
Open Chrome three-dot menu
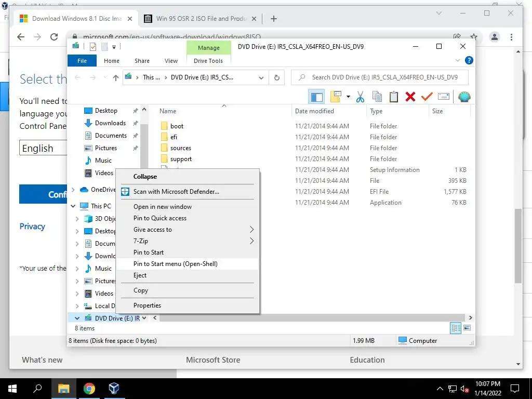(x=511, y=37)
